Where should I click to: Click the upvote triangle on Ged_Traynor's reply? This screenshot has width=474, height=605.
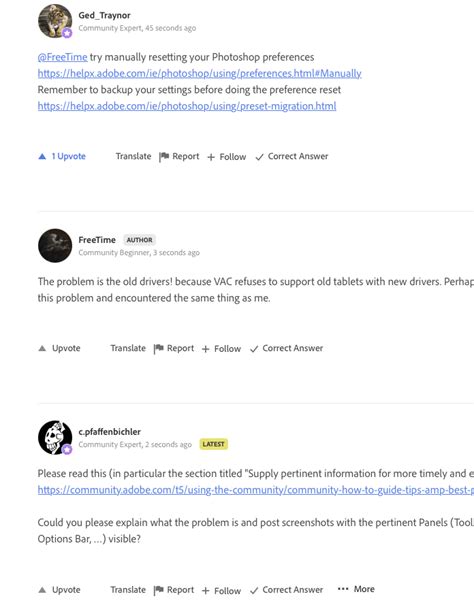(42, 156)
